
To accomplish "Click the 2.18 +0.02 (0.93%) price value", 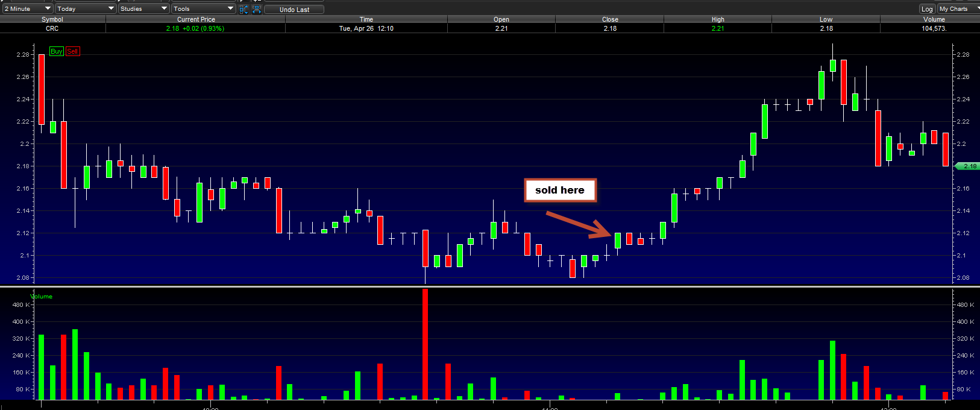I will (x=195, y=28).
